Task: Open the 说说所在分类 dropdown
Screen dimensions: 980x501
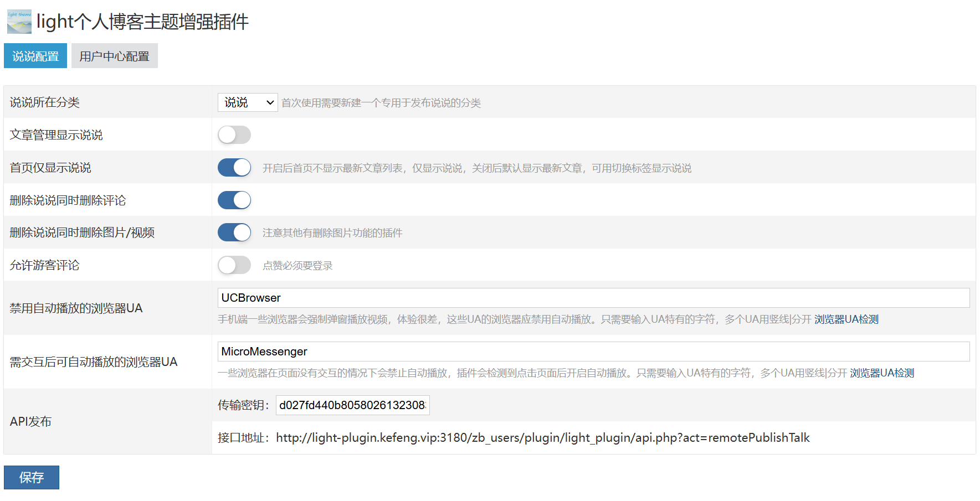Action: 248,102
